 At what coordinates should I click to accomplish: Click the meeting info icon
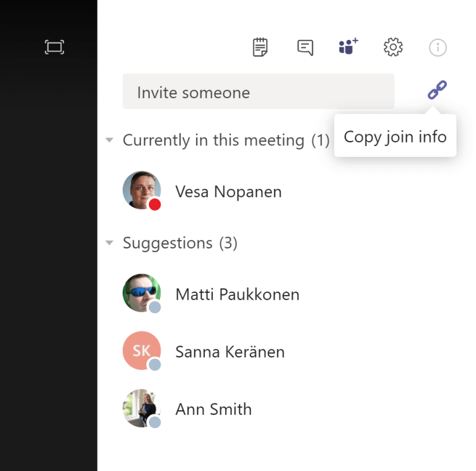tap(437, 48)
